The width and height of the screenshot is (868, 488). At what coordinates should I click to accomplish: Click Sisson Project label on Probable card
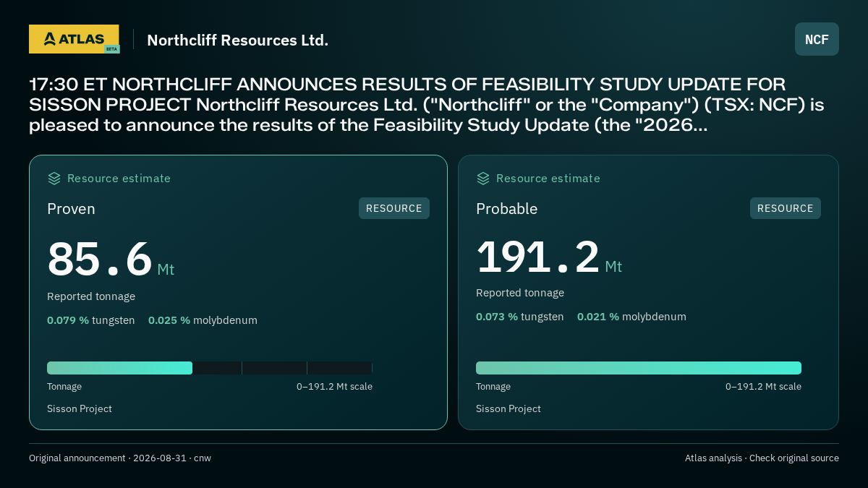click(509, 409)
